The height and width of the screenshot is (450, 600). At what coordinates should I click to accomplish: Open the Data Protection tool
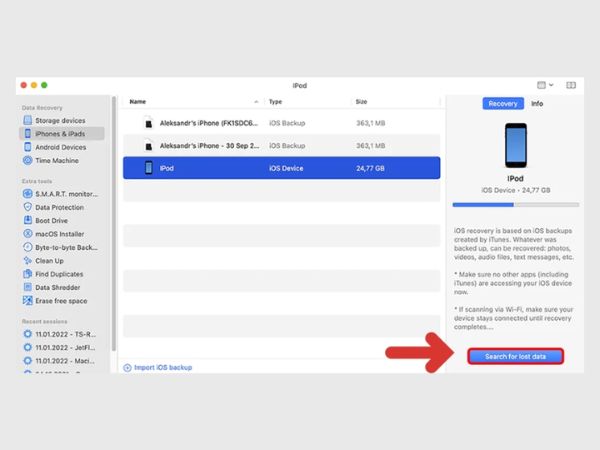(60, 206)
